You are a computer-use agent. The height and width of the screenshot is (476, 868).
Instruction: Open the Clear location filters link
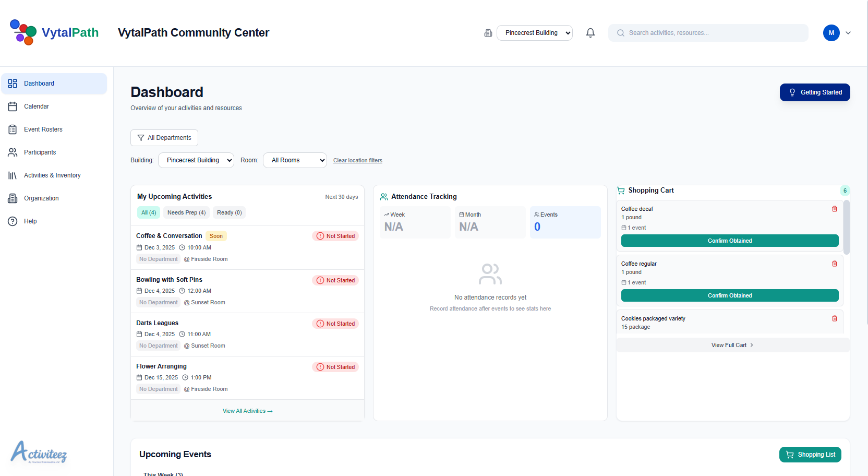358,160
